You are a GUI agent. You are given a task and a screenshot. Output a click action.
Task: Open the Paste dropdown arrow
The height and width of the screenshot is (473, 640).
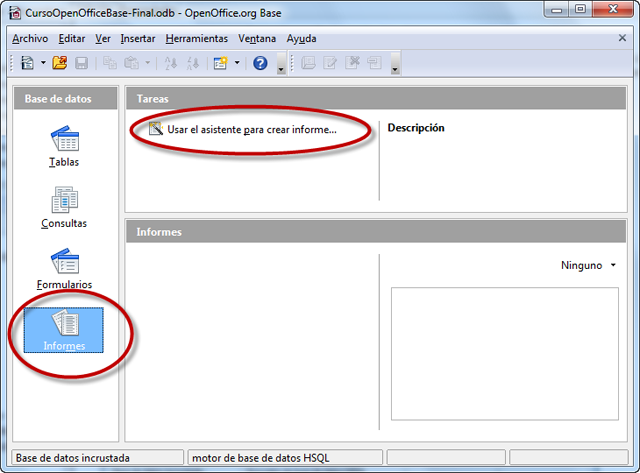pyautogui.click(x=148, y=63)
